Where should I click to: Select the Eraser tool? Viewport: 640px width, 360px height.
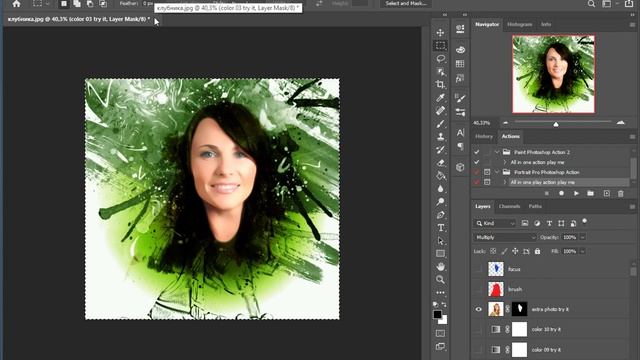click(440, 163)
